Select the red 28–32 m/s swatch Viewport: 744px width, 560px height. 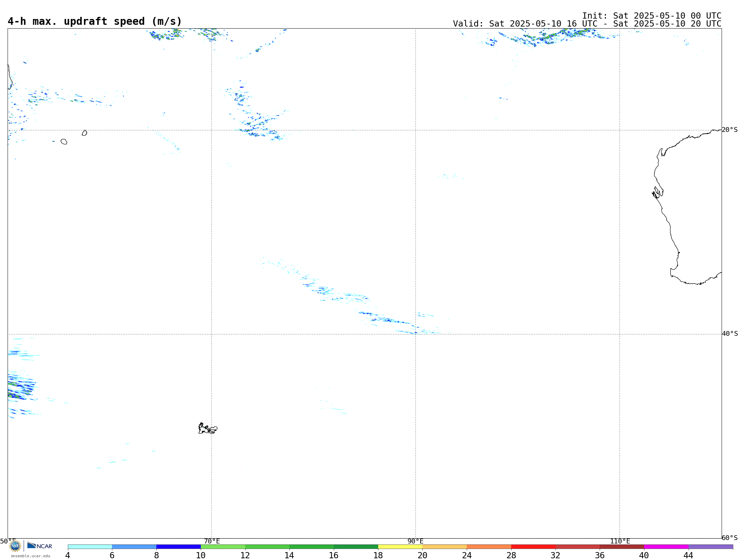point(533,547)
